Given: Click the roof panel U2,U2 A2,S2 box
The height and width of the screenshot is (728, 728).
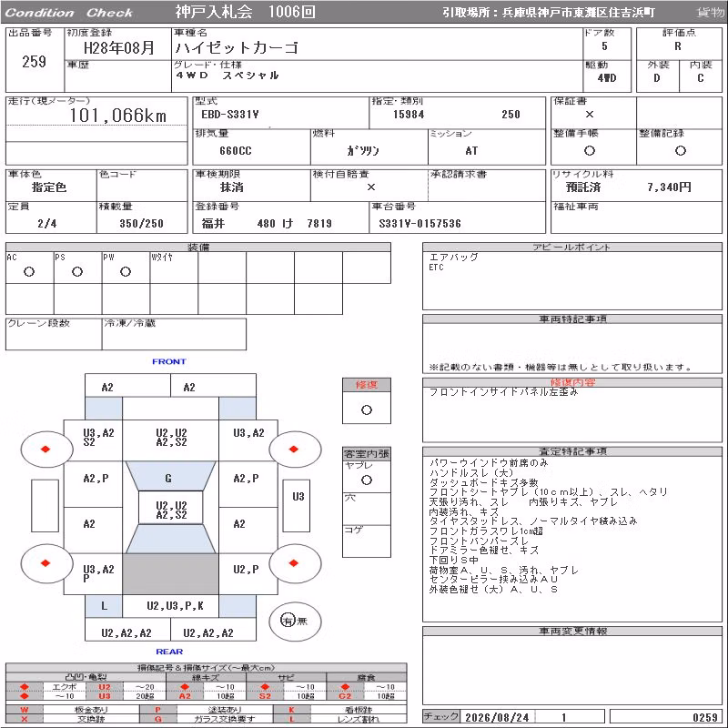Looking at the screenshot, I should click(x=171, y=511).
